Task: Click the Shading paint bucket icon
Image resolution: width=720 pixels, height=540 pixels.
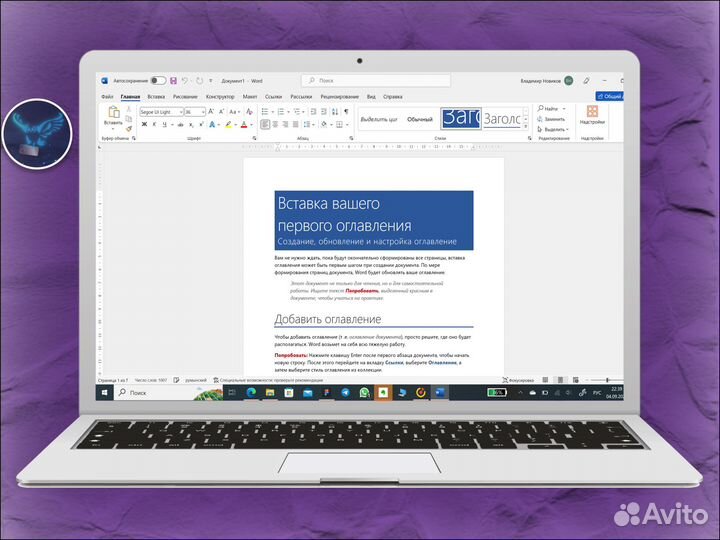Action: tap(324, 124)
